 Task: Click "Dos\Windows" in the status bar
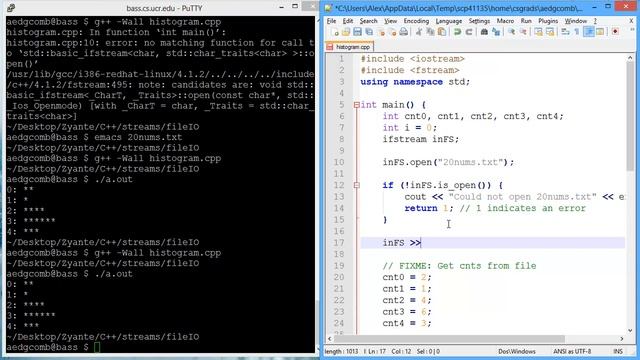tap(517, 351)
